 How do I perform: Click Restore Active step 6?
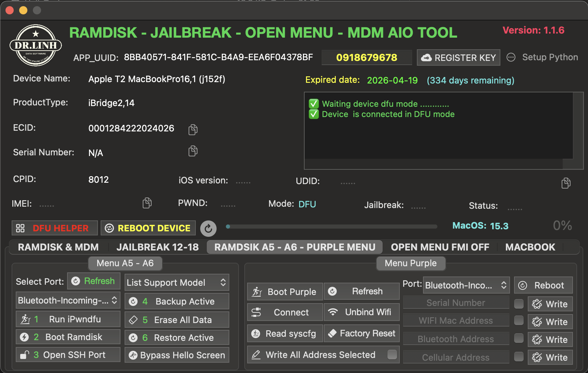click(177, 338)
